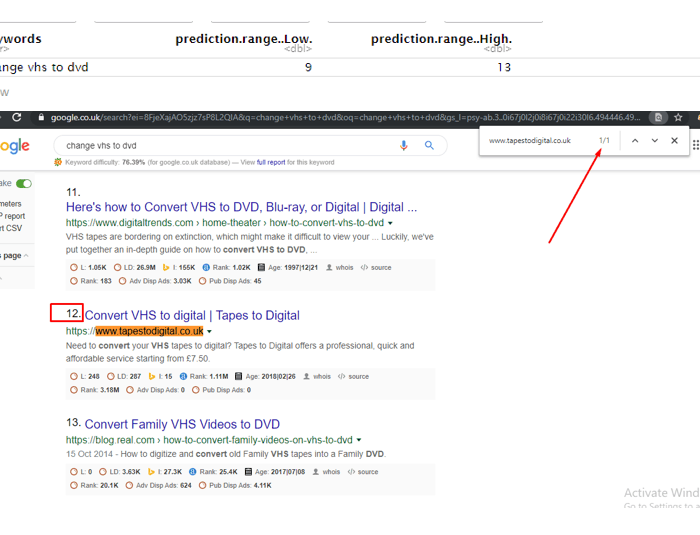Click digitaltrends Bing I: 155K metric

pos(179,268)
